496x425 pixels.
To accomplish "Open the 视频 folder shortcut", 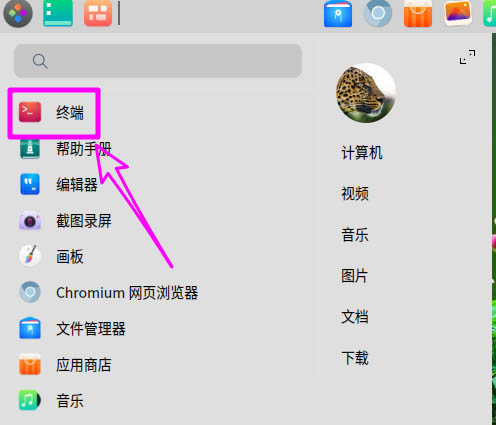I will click(x=355, y=193).
